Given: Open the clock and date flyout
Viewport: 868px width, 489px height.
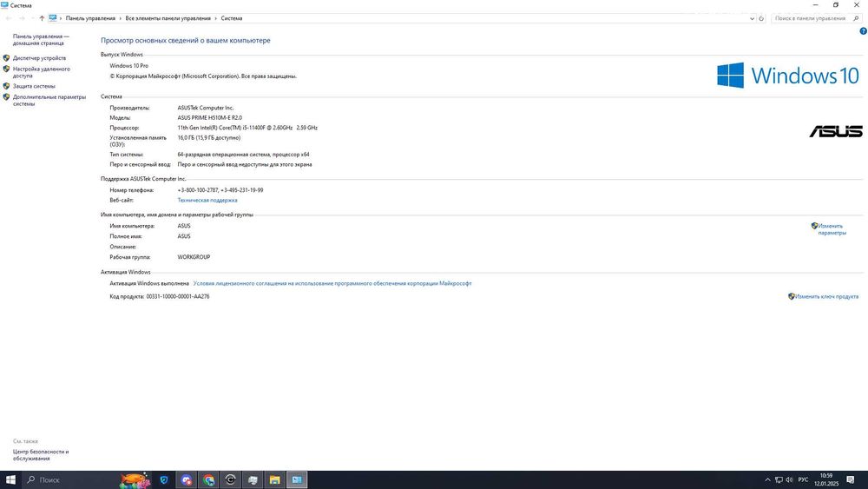Looking at the screenshot, I should point(826,479).
